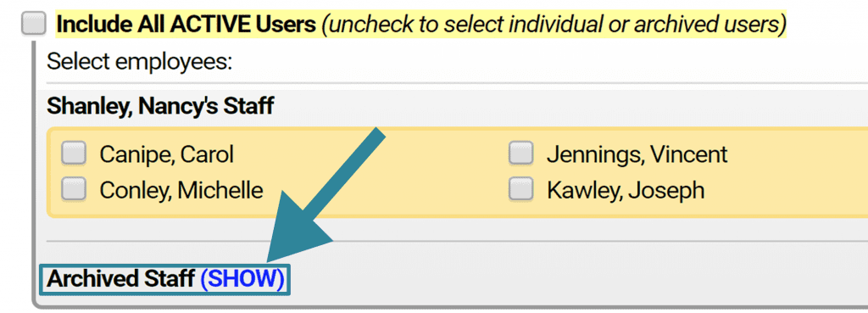Click the SHOW link for Archived Staff
The width and height of the screenshot is (868, 313).
(242, 279)
